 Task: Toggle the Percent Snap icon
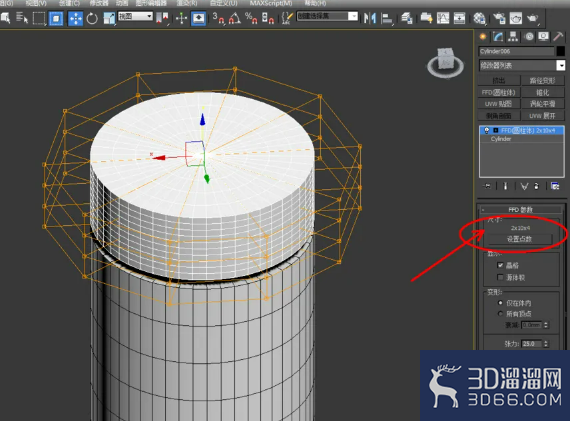[x=251, y=18]
